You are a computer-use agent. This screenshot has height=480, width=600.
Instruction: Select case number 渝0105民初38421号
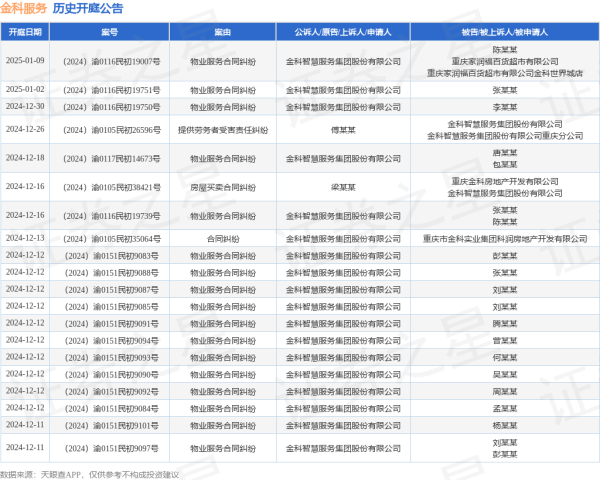[x=112, y=188]
